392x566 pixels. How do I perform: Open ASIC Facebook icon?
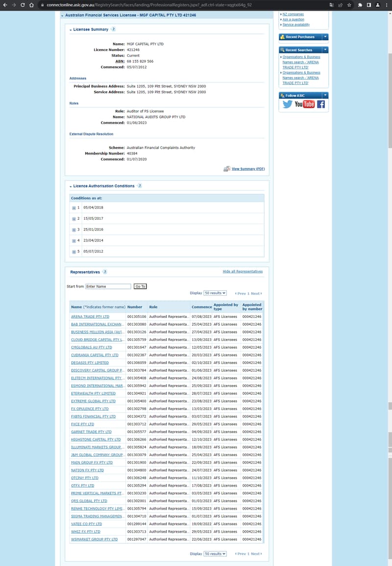click(321, 104)
